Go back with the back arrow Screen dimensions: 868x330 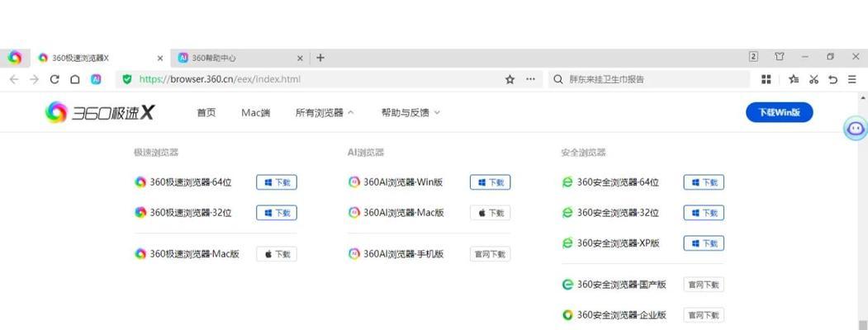coord(14,79)
